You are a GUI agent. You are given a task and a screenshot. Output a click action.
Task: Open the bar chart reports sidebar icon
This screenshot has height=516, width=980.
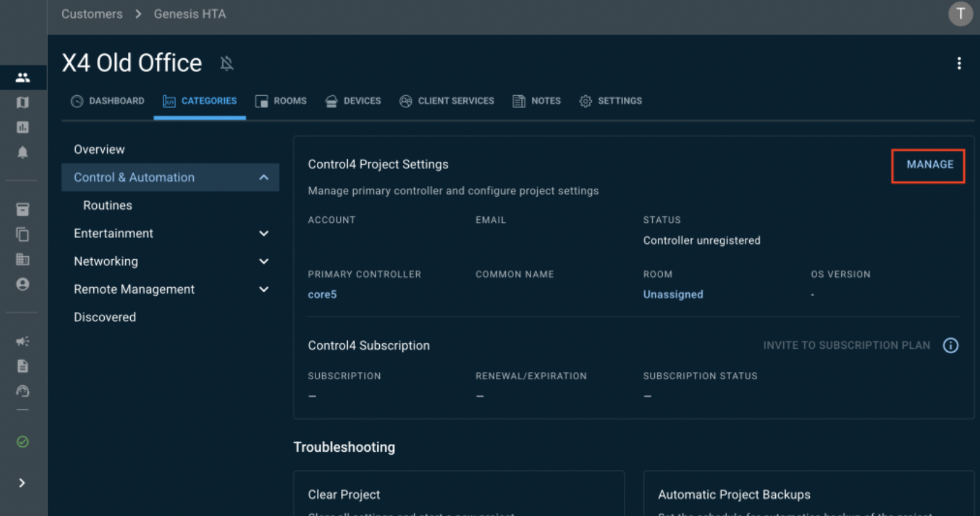coord(22,127)
